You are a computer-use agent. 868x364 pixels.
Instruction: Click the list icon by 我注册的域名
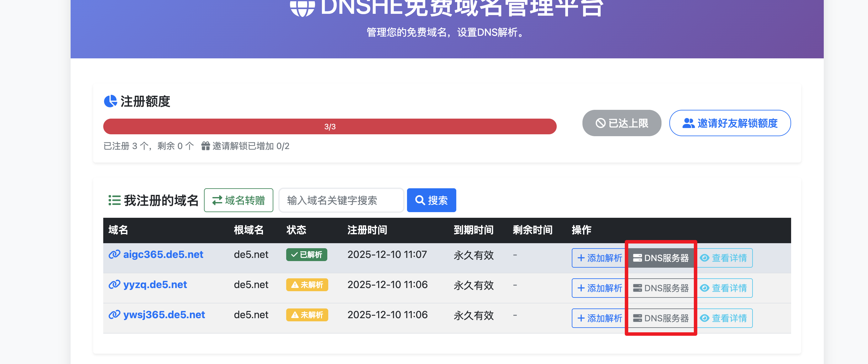coord(115,200)
